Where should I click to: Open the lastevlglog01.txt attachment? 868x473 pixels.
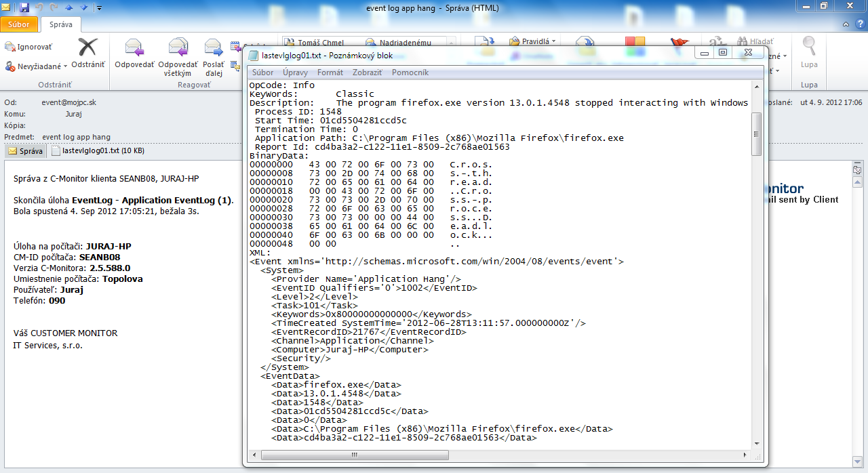[98, 151]
